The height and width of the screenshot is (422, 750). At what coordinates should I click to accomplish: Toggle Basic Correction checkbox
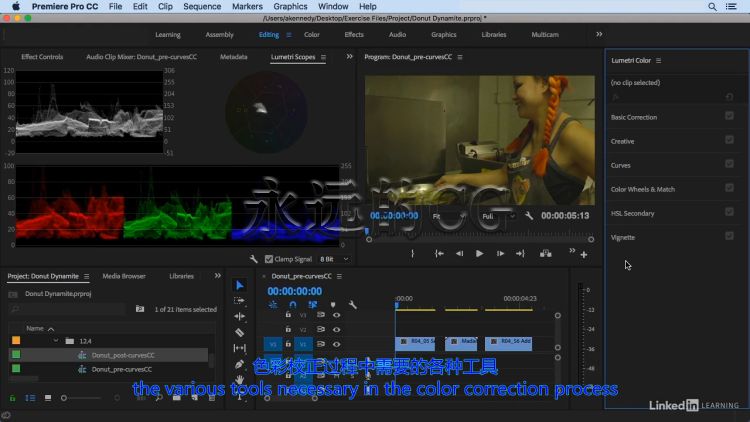pyautogui.click(x=729, y=116)
